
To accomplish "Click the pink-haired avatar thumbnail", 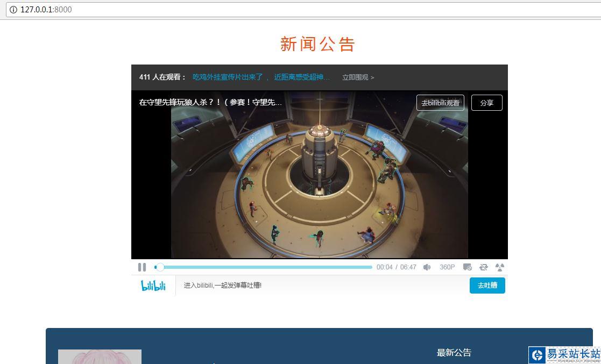I will coord(100,356).
